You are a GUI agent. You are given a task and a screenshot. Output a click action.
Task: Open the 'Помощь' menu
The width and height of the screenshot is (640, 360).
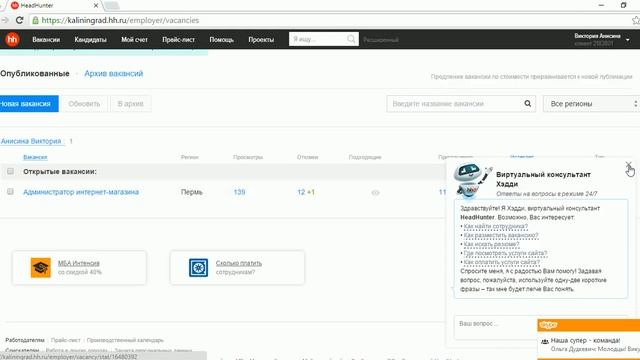[x=222, y=40]
